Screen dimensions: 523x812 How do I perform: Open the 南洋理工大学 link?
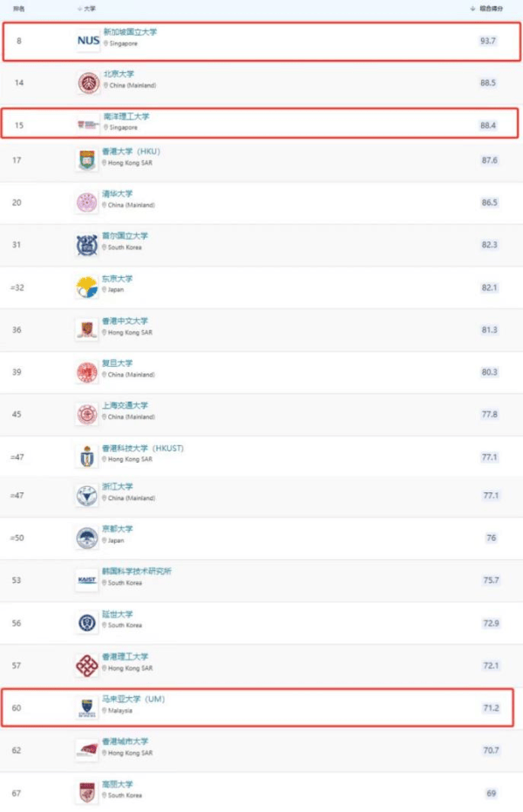click(x=126, y=116)
